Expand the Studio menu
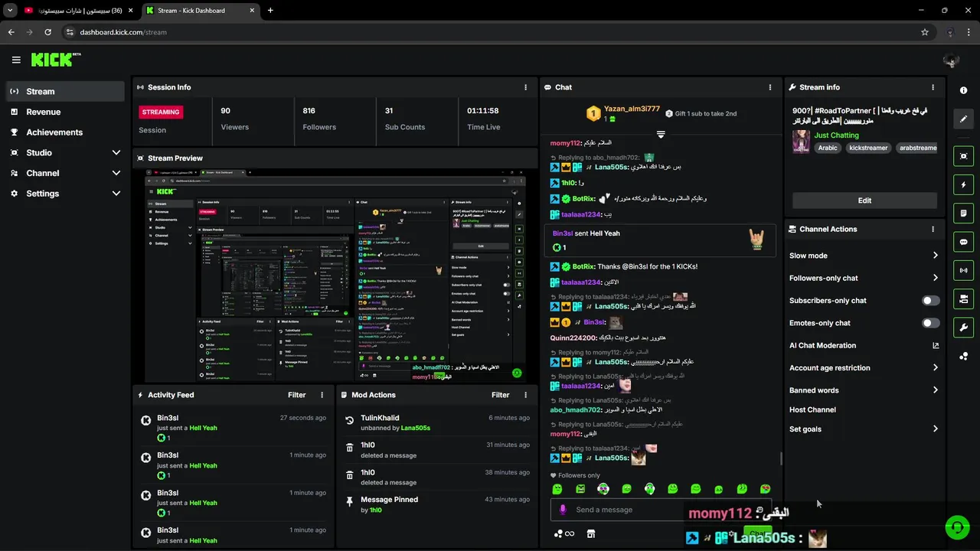The width and height of the screenshot is (980, 551). (x=64, y=153)
